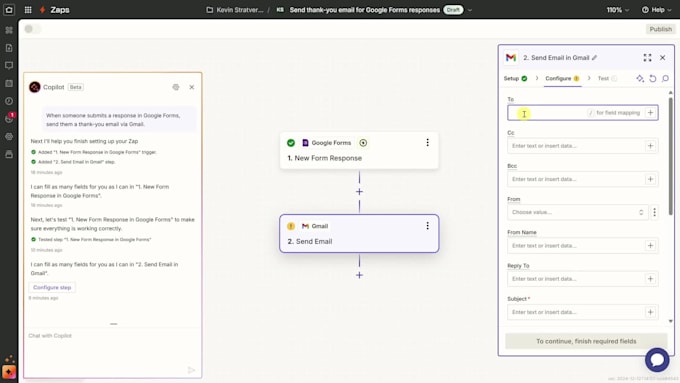Rename step using pencil icon
The height and width of the screenshot is (383, 680).
(x=595, y=58)
